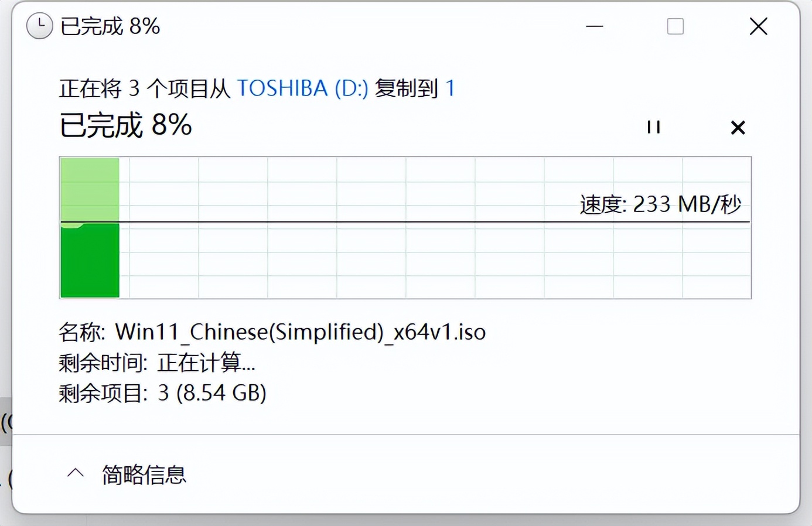The width and height of the screenshot is (812, 526).
Task: Click 剩余时间: 正在计算 status text
Action: (156, 363)
